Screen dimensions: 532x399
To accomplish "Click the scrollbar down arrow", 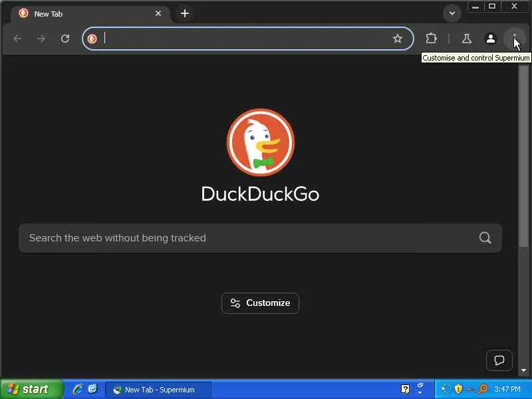I will [524, 370].
